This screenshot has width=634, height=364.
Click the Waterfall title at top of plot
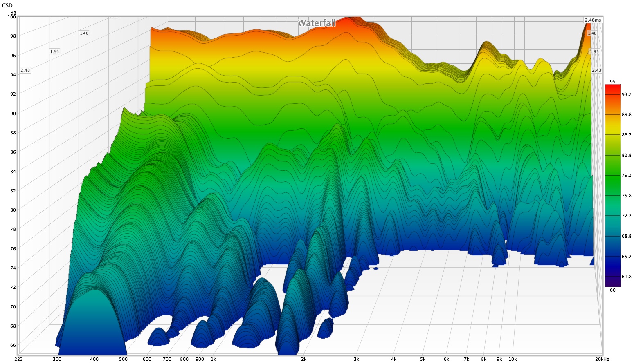click(x=317, y=23)
